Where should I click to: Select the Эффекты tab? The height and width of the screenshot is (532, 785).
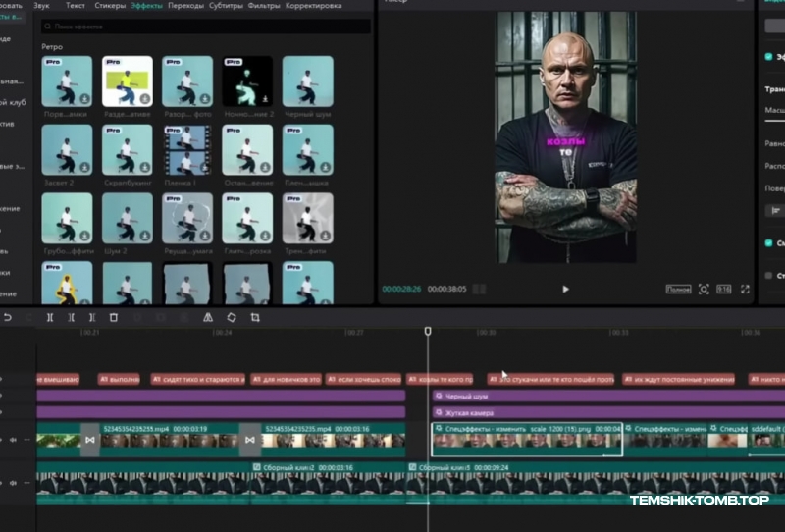pos(146,6)
